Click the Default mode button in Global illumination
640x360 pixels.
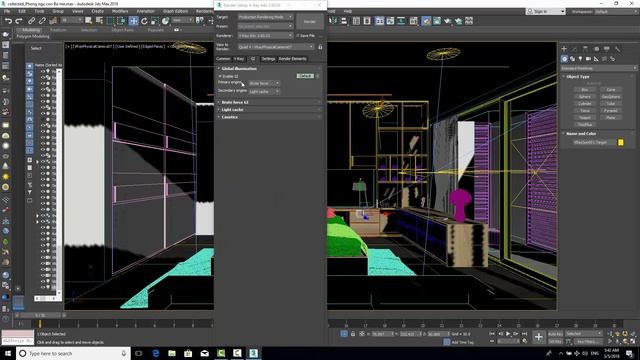(x=305, y=76)
